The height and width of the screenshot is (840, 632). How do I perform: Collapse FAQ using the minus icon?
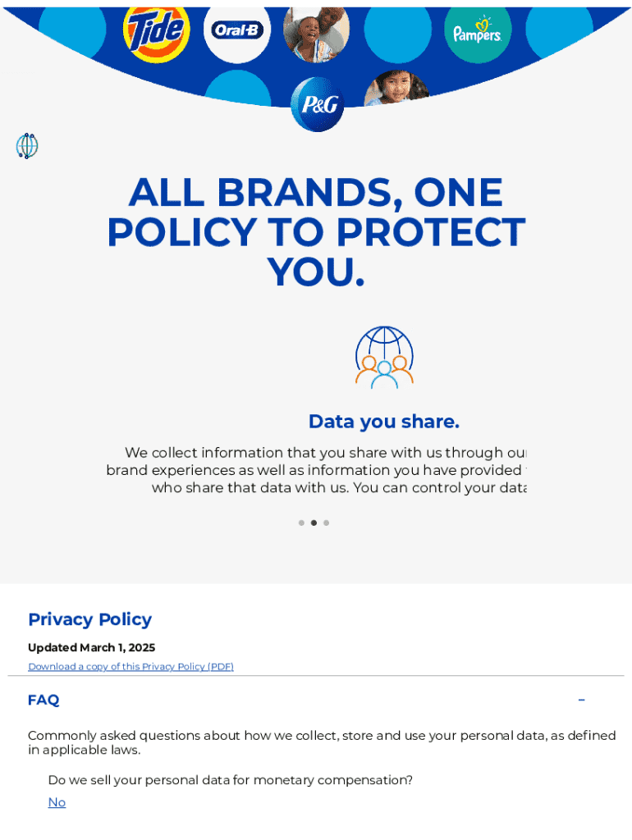click(x=581, y=700)
